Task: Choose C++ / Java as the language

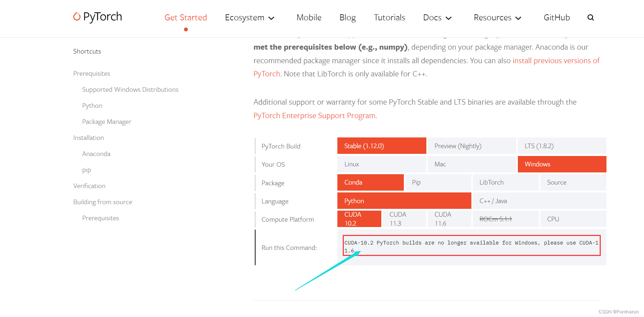Action: (x=540, y=201)
